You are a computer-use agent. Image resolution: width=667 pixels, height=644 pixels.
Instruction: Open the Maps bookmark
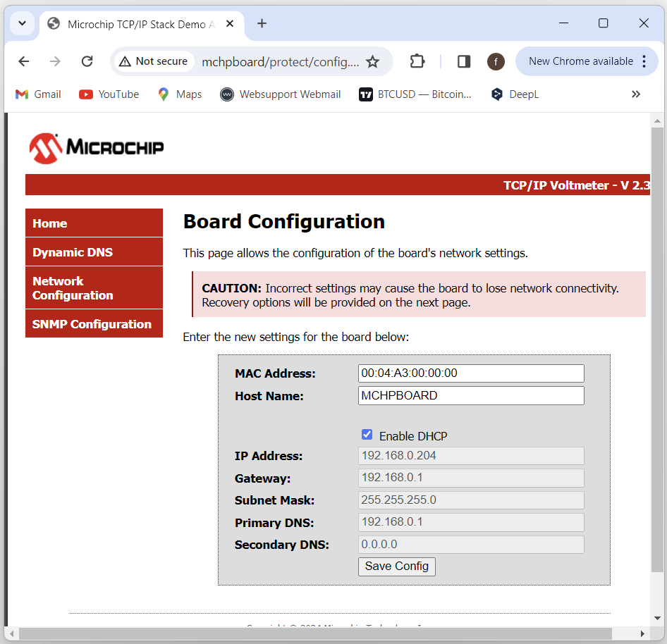(180, 94)
